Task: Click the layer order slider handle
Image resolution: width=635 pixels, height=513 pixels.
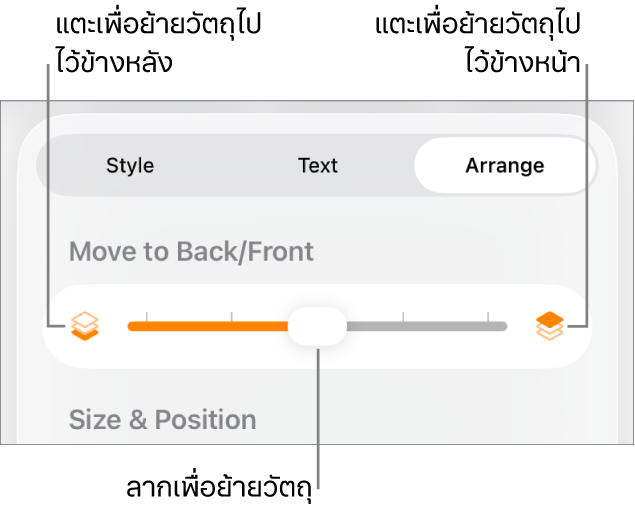Action: pyautogui.click(x=318, y=326)
